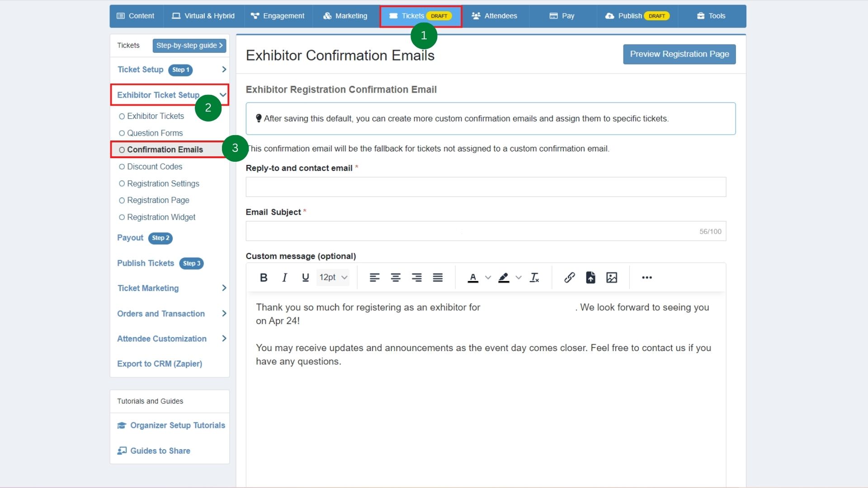868x488 pixels.
Task: Underline text in the email body
Action: [x=305, y=277]
